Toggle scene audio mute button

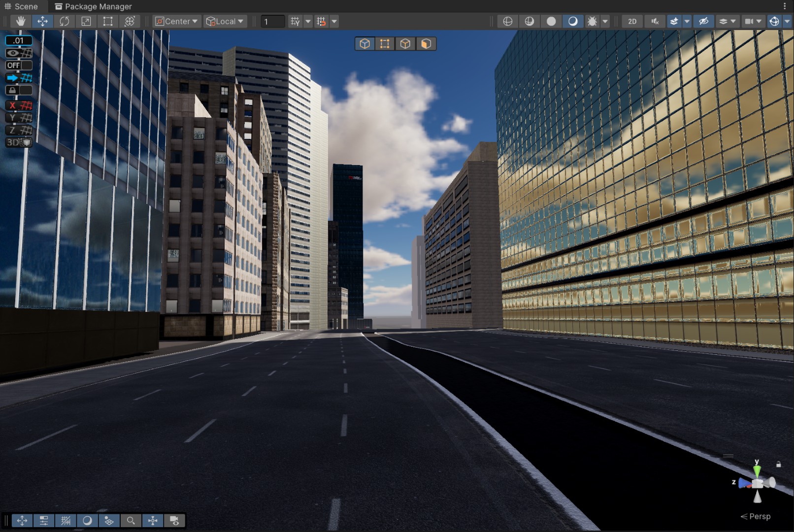(655, 21)
